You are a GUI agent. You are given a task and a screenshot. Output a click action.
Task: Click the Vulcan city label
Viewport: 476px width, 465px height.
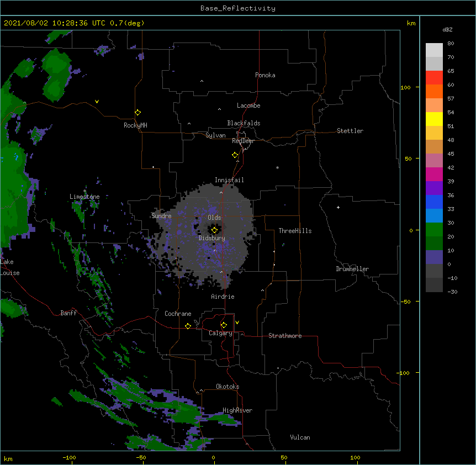[300, 437]
